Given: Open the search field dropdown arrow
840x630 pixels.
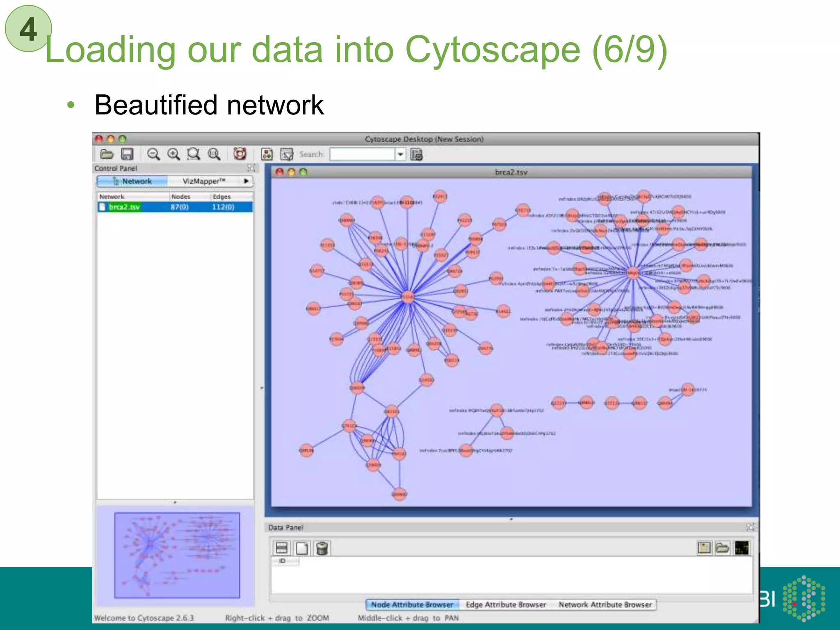Looking at the screenshot, I should coord(400,155).
